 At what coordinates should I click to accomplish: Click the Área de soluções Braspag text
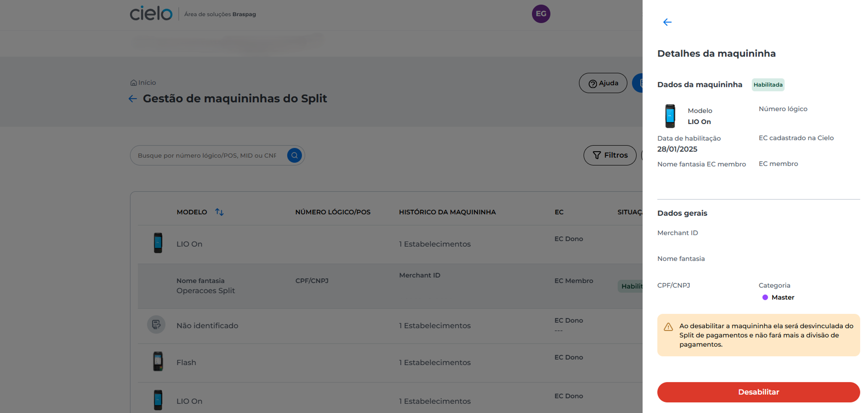click(x=220, y=14)
